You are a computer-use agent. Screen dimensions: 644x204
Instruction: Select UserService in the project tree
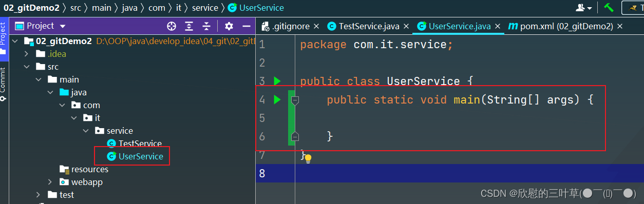click(141, 156)
